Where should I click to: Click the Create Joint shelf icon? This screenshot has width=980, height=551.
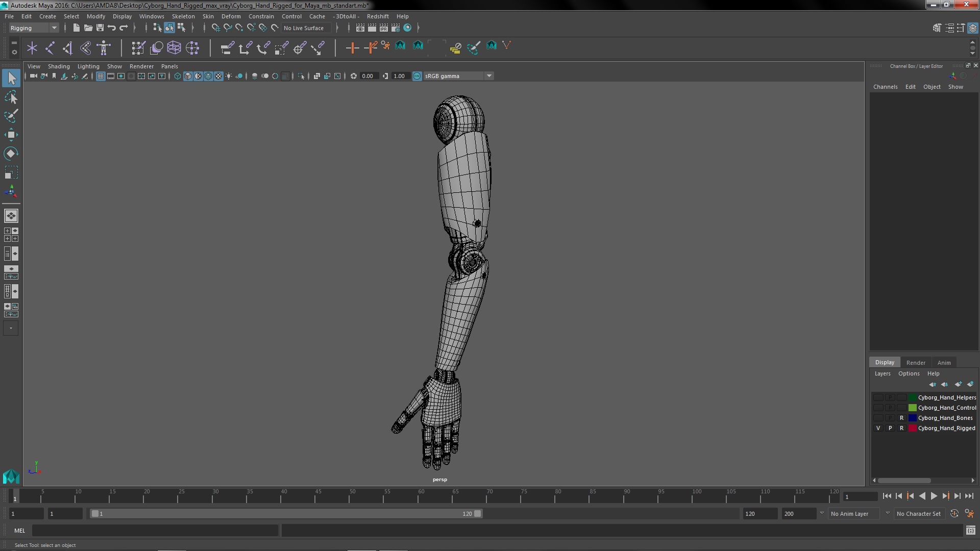point(50,48)
